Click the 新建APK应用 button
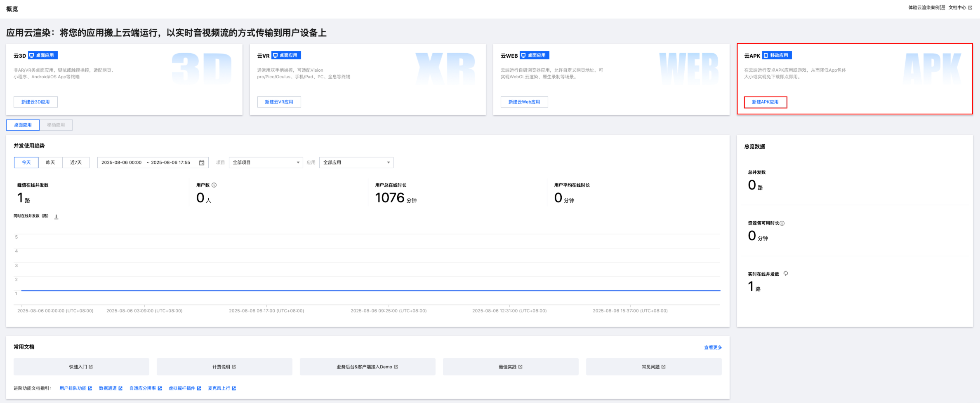This screenshot has width=980, height=403. point(765,102)
